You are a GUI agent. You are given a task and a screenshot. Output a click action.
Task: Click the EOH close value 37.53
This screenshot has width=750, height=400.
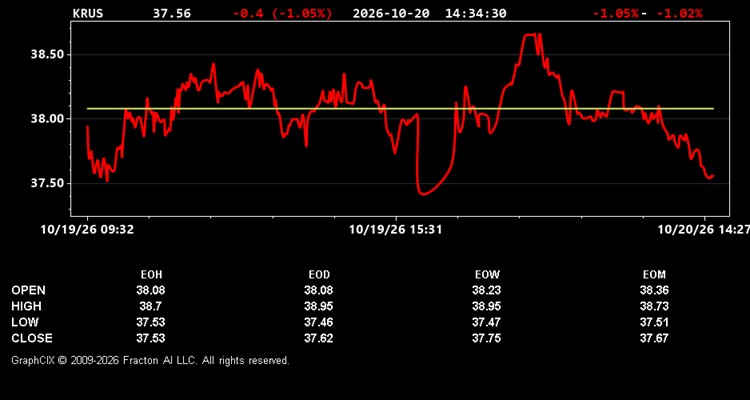[151, 338]
